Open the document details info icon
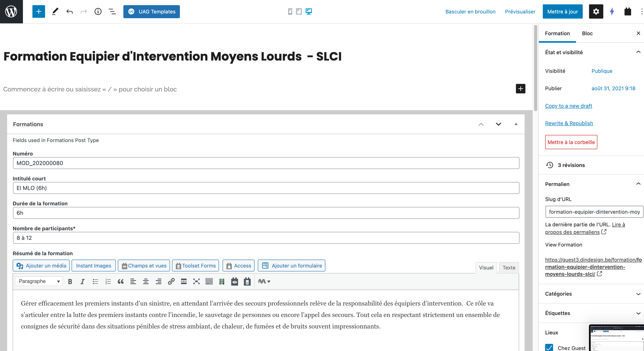The image size is (644, 351). [x=98, y=11]
